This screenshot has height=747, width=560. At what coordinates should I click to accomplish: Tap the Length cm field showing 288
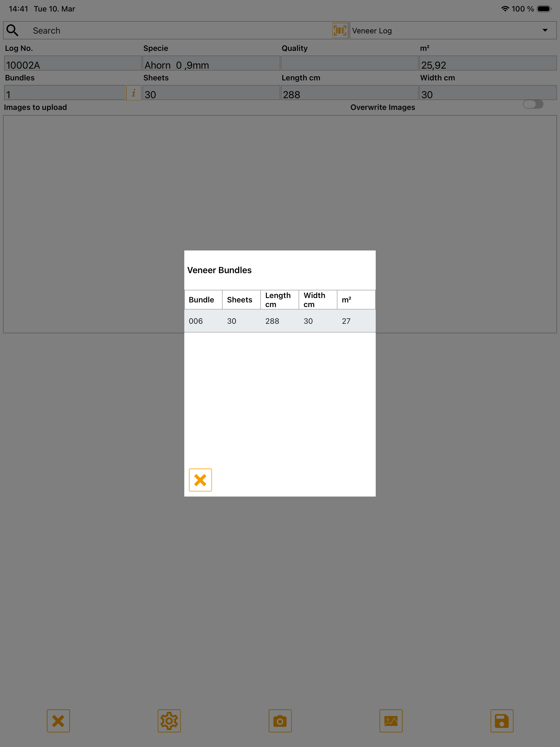349,92
